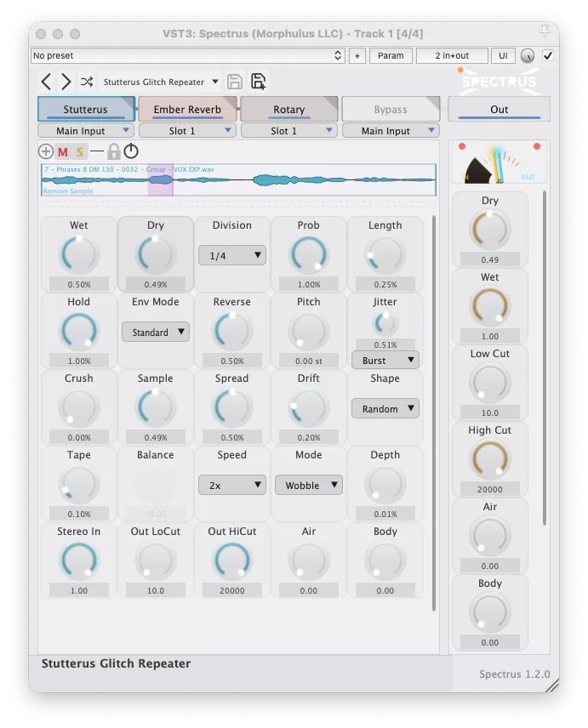The image size is (588, 728).
Task: Click the Stereo In knob
Action: pyautogui.click(x=79, y=560)
